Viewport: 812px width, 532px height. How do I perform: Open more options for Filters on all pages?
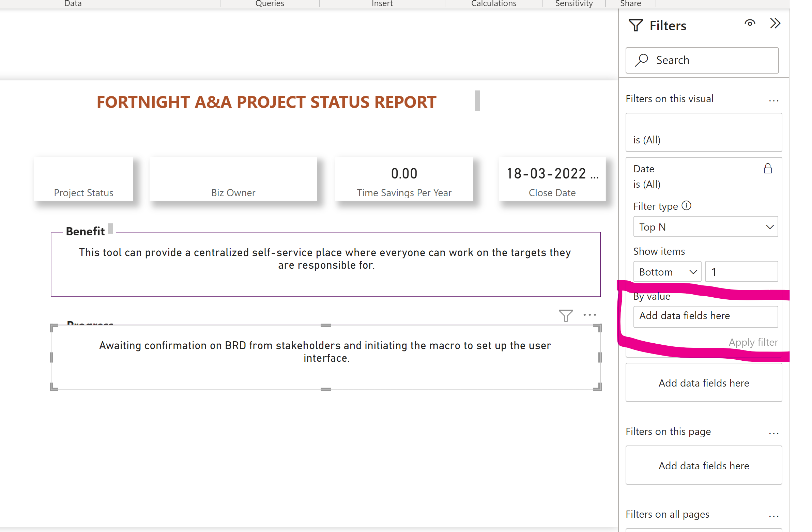773,516
